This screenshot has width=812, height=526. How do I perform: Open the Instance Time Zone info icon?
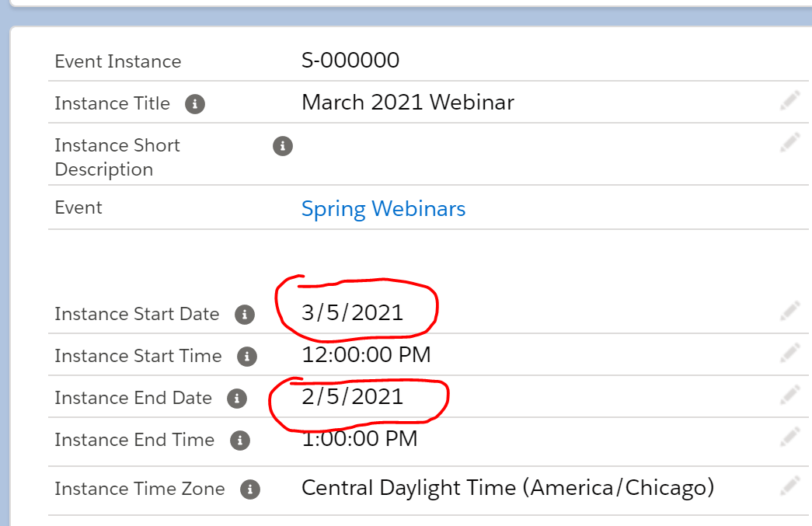point(251,489)
